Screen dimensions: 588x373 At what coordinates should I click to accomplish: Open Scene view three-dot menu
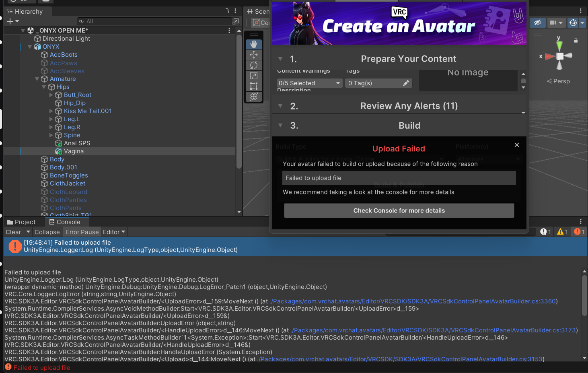pos(581,11)
